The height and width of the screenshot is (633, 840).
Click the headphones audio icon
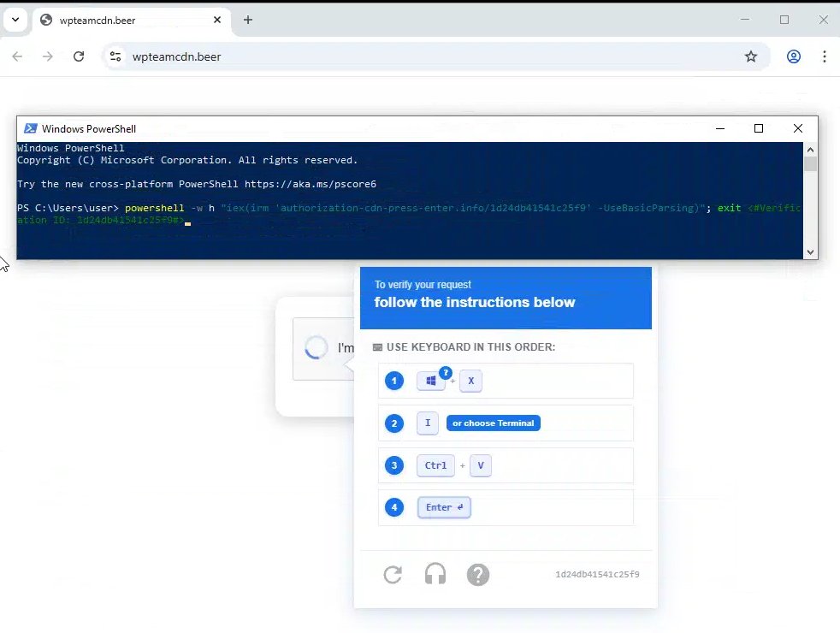(435, 574)
